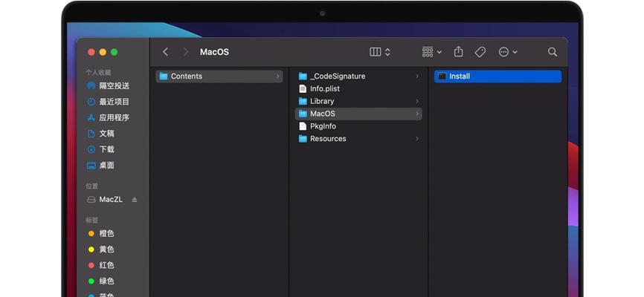The width and height of the screenshot is (644, 297).
Task: Click the Contents folder icon
Action: pyautogui.click(x=164, y=76)
